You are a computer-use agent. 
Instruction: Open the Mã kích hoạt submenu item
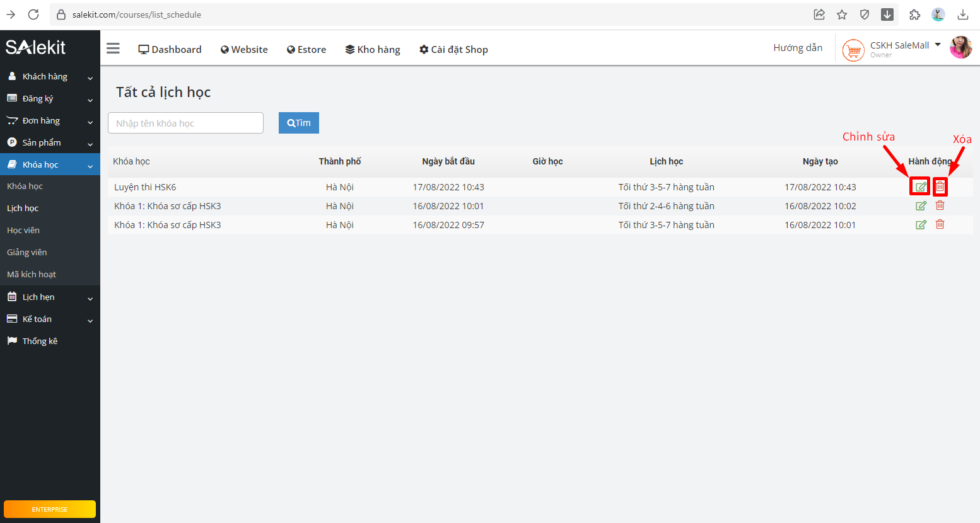32,274
